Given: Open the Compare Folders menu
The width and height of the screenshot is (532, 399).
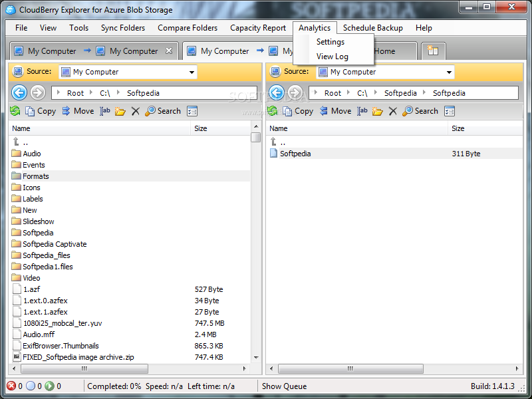Looking at the screenshot, I should tap(188, 28).
